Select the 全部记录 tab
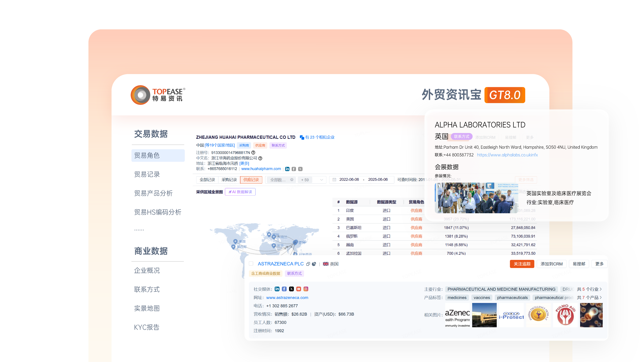 [207, 180]
